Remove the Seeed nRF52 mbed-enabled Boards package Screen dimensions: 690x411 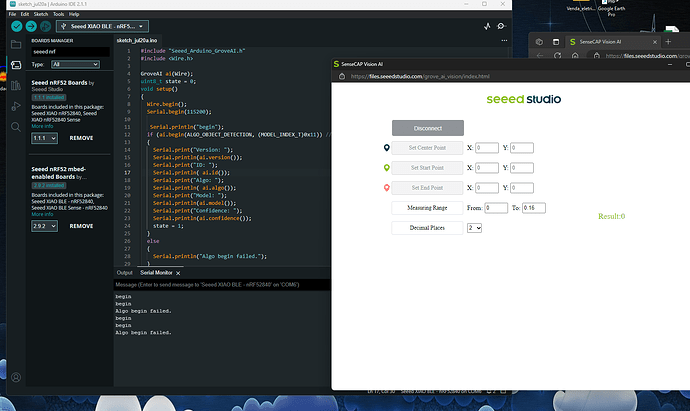pyautogui.click(x=81, y=226)
